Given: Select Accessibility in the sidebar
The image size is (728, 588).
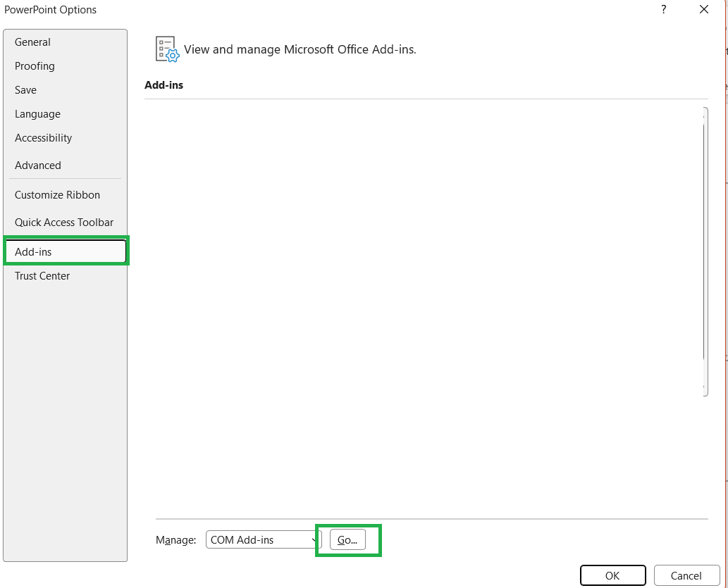Looking at the screenshot, I should pos(65,138).
